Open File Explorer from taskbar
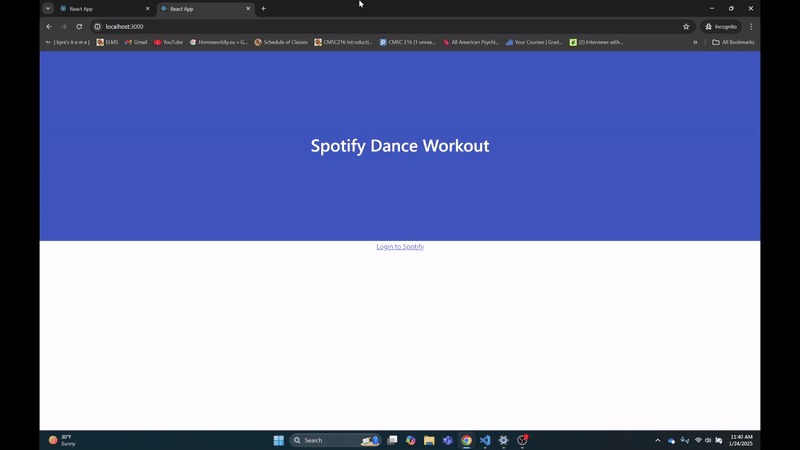This screenshot has width=800, height=450. tap(429, 440)
